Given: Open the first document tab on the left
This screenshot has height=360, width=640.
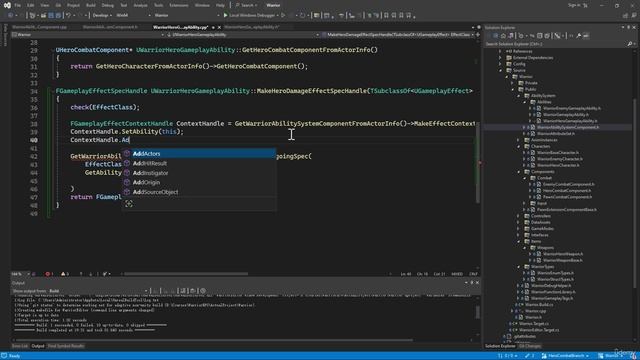Looking at the screenshot, I should [x=40, y=27].
